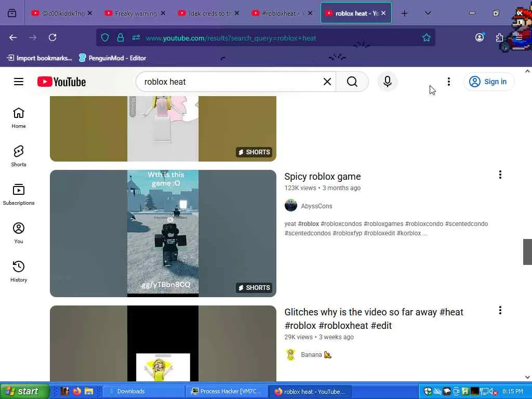Open the You section in the sidebar
The height and width of the screenshot is (399, 532).
(x=19, y=233)
